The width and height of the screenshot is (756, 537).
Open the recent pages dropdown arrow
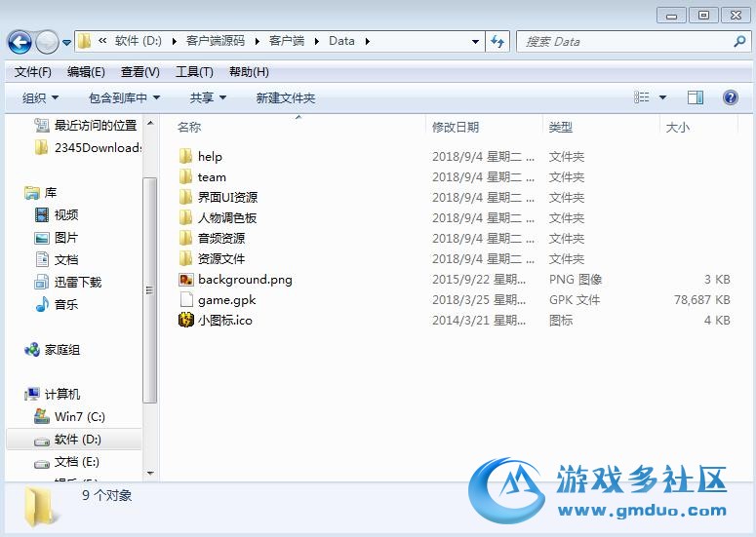(66, 43)
